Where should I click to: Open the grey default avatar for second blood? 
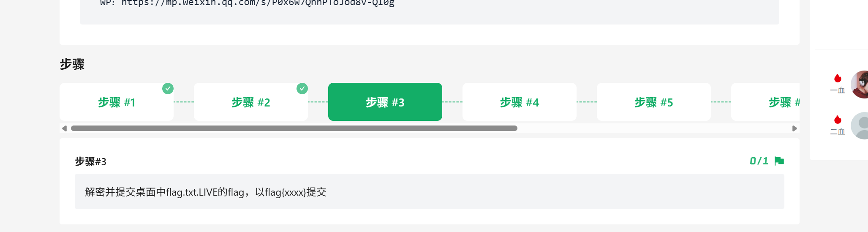tap(860, 126)
